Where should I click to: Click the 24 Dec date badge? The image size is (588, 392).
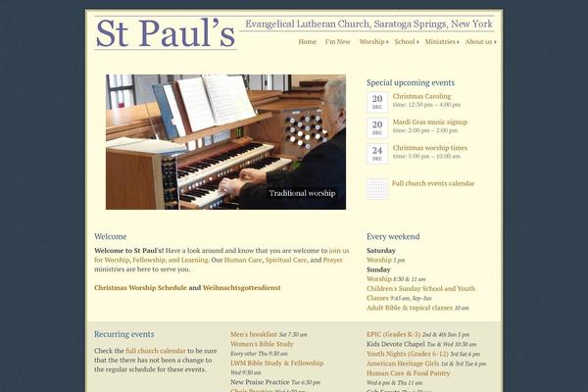[377, 154]
